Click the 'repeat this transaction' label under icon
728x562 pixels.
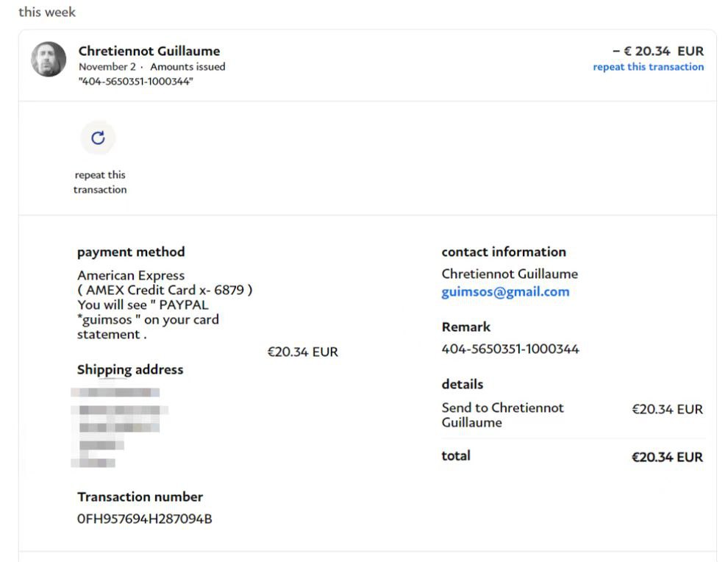(100, 182)
